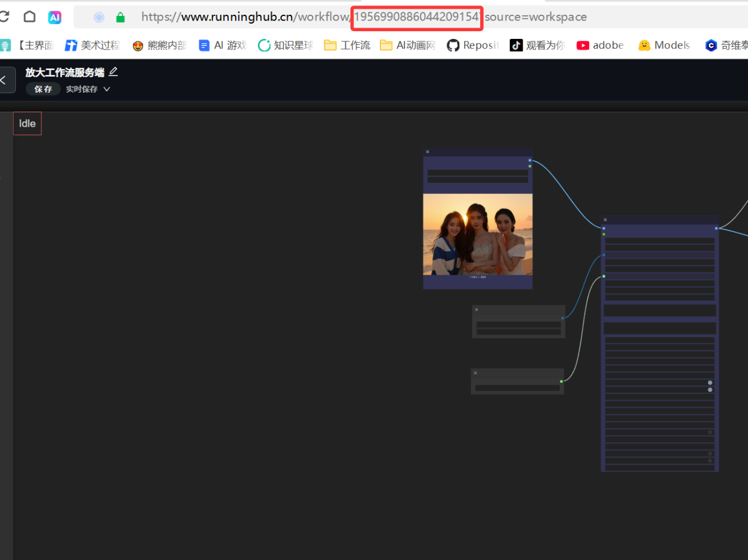
Task: Click the 保存 save button
Action: click(x=43, y=90)
